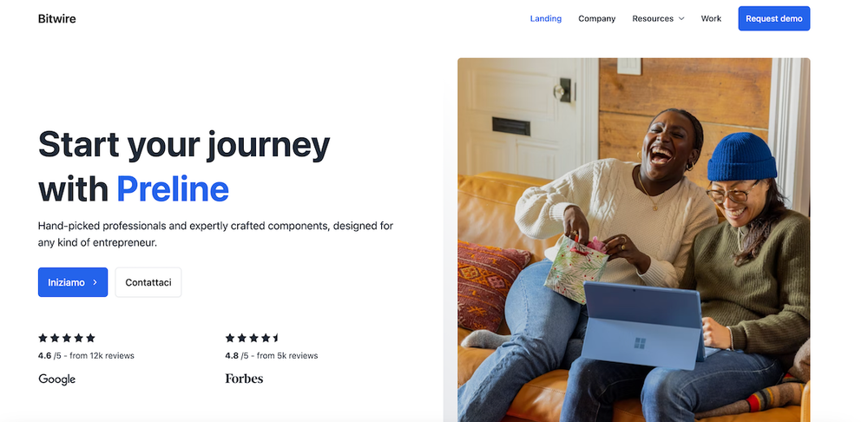Click the first star above Google rating

pyautogui.click(x=43, y=338)
